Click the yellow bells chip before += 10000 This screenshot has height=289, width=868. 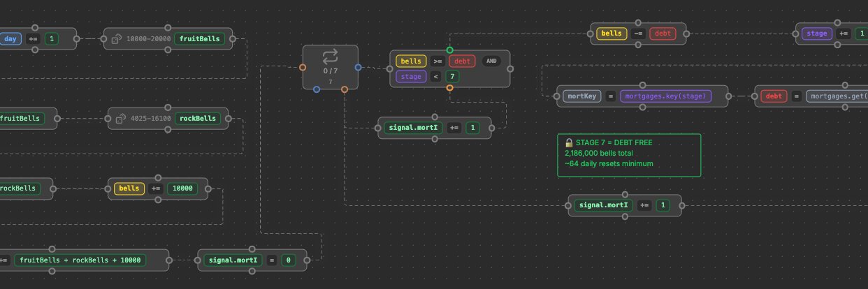click(129, 188)
